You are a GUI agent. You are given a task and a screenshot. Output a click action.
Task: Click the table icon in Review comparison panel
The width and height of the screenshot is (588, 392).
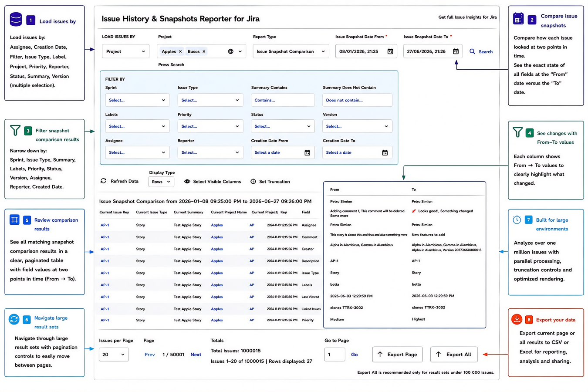(x=14, y=220)
